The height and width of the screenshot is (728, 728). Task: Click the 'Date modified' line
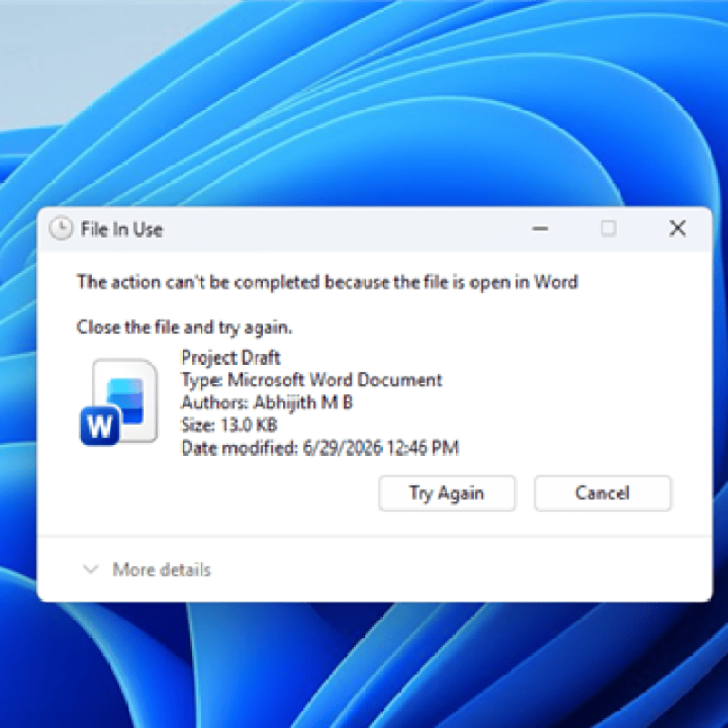[320, 448]
